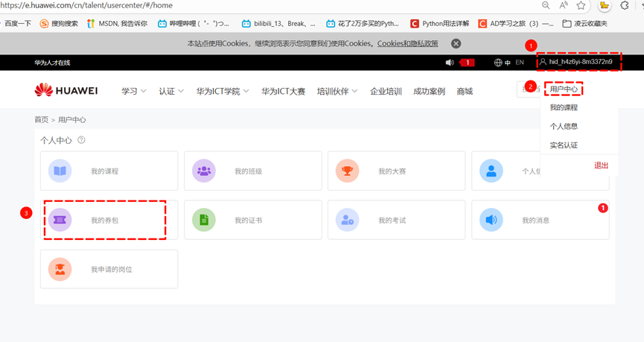Click the 华为人才在线 title
This screenshot has width=644, height=342.
pos(52,63)
